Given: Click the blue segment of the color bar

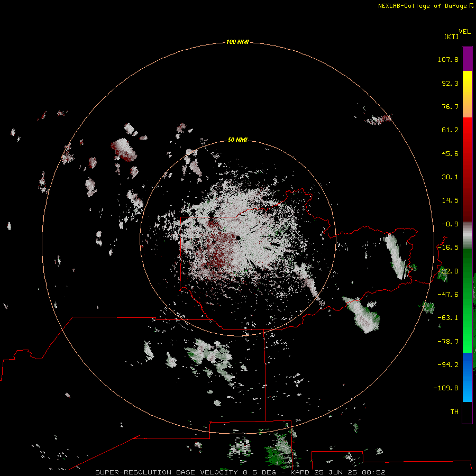Looking at the screenshot, I should (467, 377).
